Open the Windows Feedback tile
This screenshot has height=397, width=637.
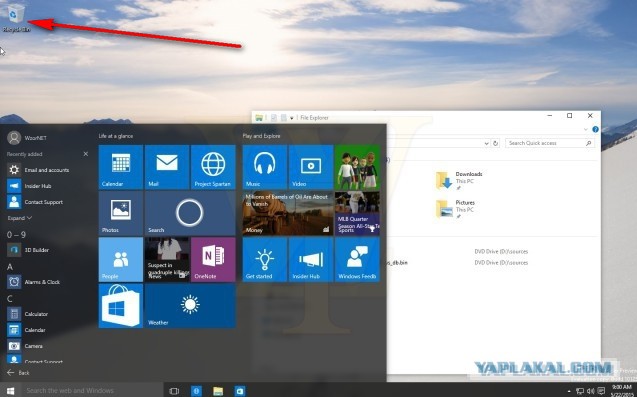357,260
